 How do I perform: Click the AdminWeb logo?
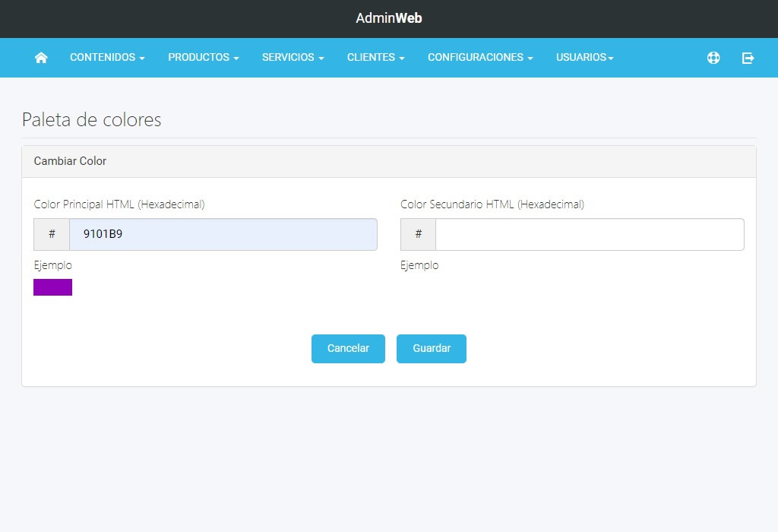pos(388,17)
